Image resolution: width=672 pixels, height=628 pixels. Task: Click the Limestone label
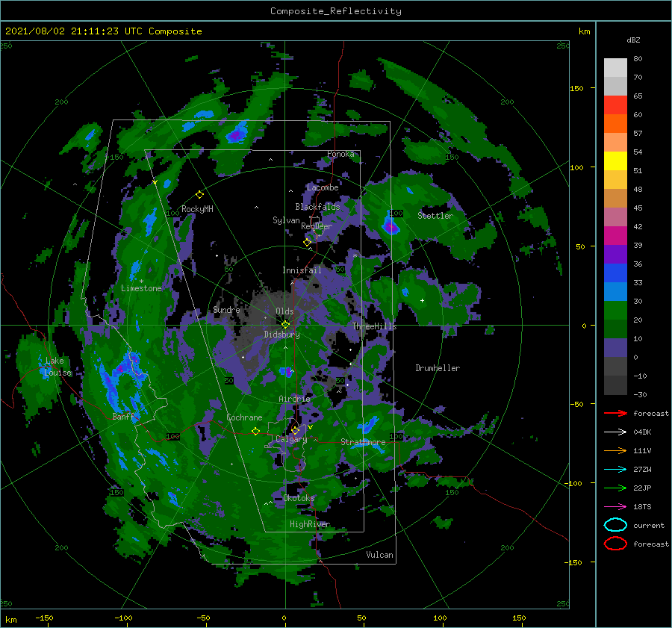pos(141,288)
